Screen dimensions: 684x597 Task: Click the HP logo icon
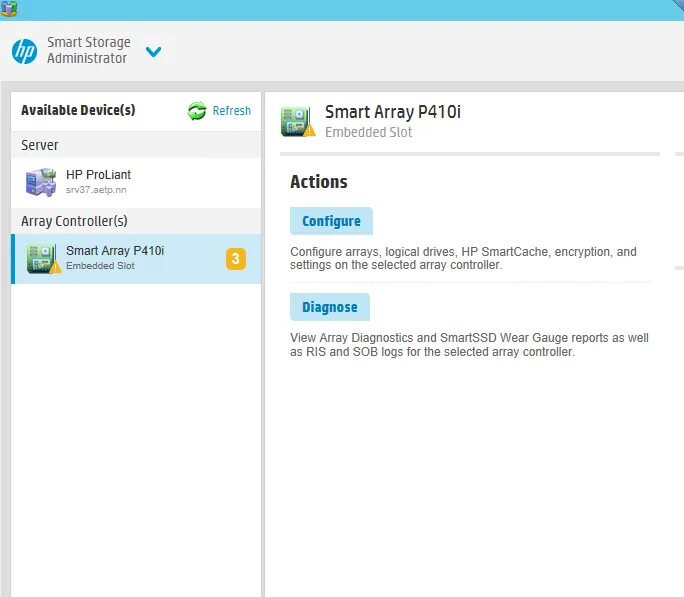click(x=24, y=51)
